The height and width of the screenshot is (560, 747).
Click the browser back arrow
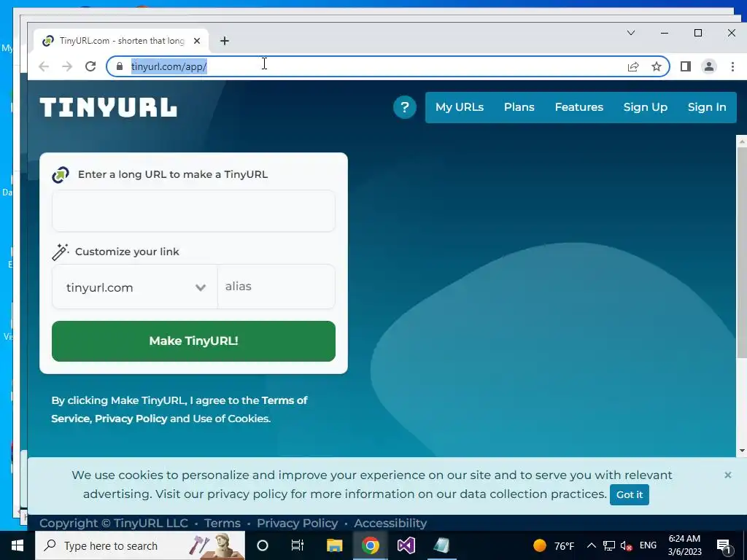coord(44,66)
